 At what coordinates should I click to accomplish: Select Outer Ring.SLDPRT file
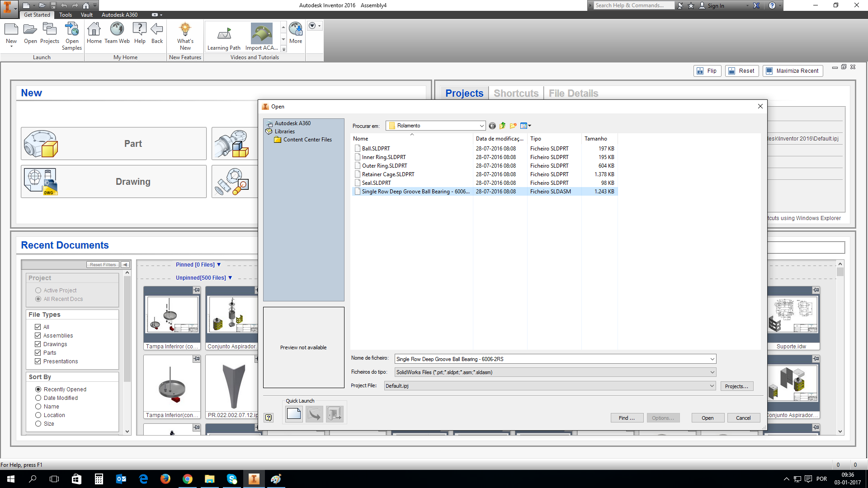(x=384, y=166)
